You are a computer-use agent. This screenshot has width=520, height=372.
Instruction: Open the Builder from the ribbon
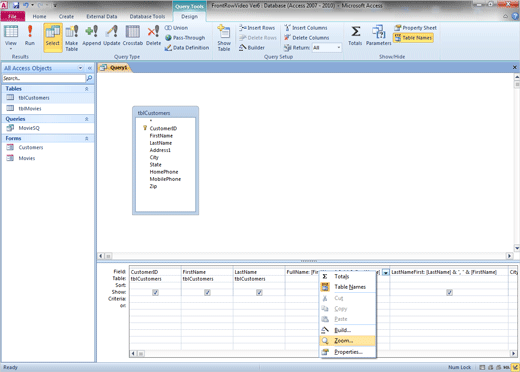[x=252, y=48]
